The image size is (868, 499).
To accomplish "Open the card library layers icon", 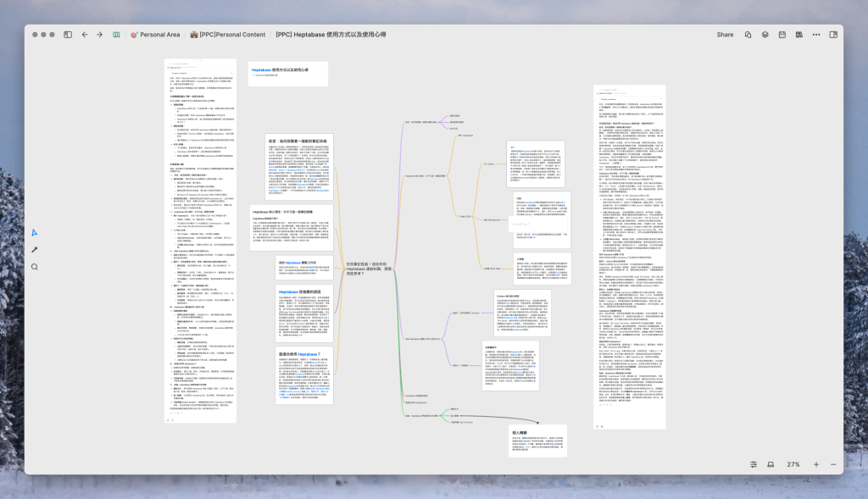I will pyautogui.click(x=765, y=34).
